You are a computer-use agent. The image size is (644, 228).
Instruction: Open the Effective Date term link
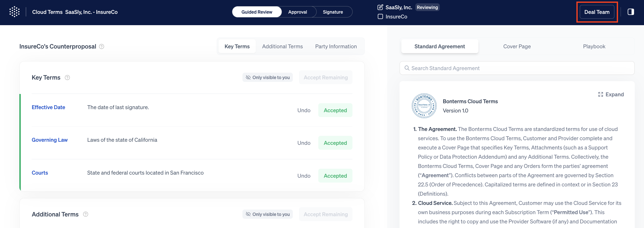click(x=48, y=107)
